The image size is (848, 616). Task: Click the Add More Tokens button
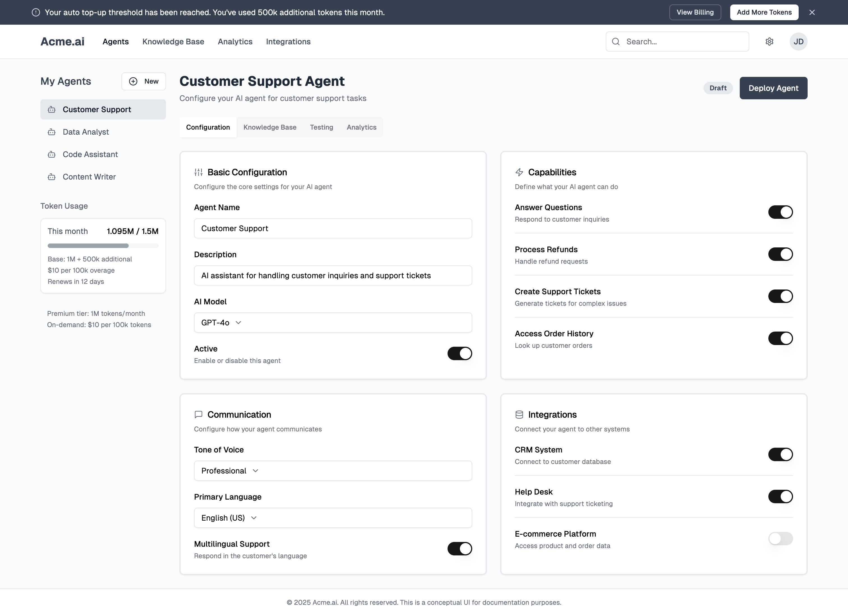pos(764,12)
